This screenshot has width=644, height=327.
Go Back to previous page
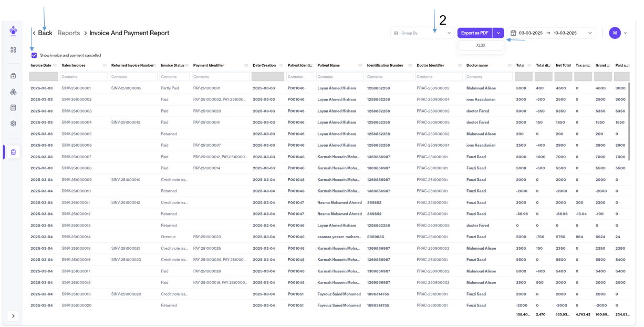pos(43,33)
